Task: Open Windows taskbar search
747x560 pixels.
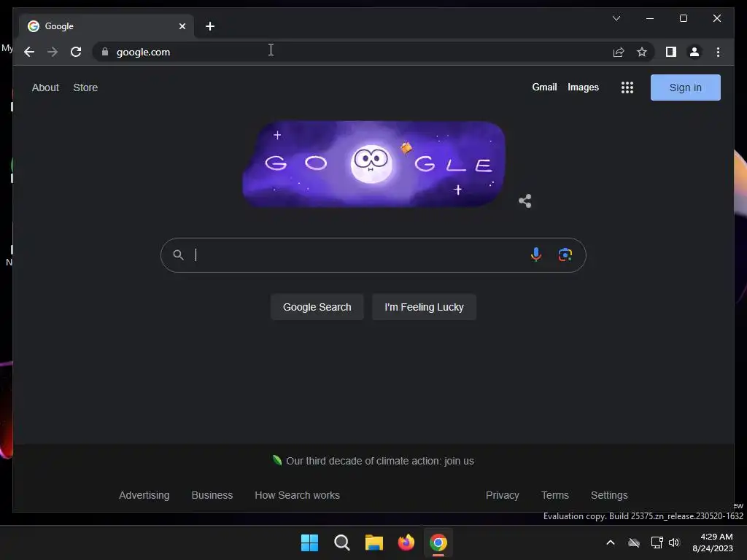Action: point(342,542)
